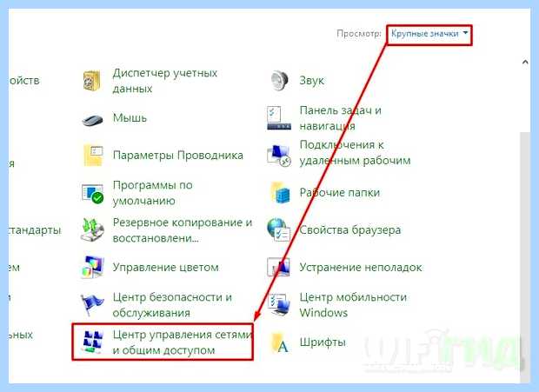Image resolution: width=539 pixels, height=392 pixels.
Task: Click the Устранение неполадок icon
Action: (x=278, y=267)
